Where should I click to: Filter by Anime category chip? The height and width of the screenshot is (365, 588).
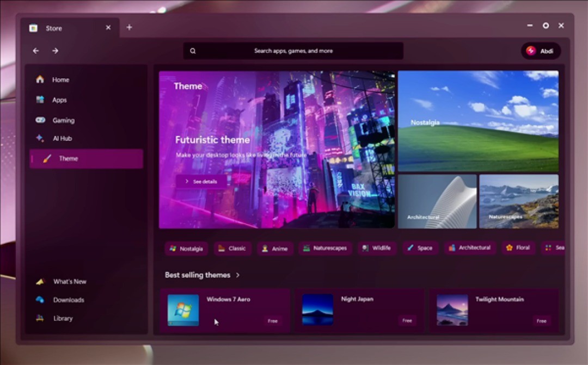pos(275,249)
